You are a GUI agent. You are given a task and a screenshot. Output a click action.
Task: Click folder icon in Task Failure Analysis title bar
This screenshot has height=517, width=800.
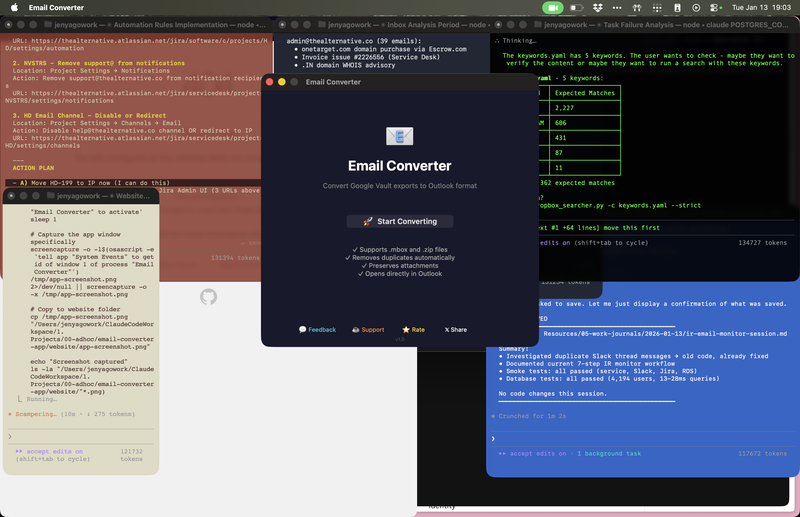538,24
